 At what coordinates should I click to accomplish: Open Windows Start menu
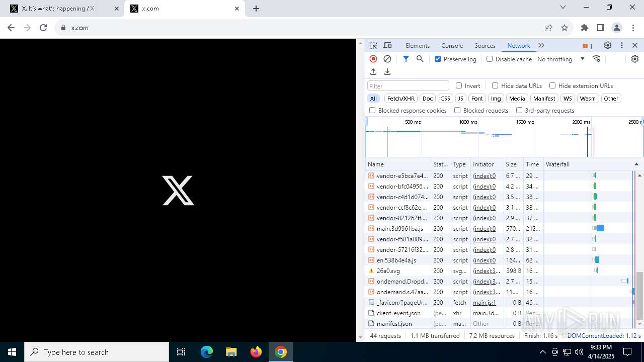[x=12, y=352]
